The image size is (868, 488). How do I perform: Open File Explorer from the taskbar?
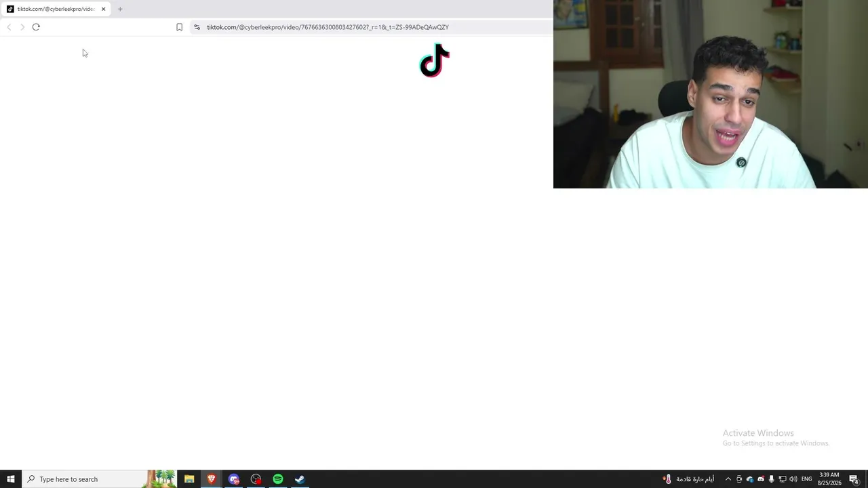(189, 479)
